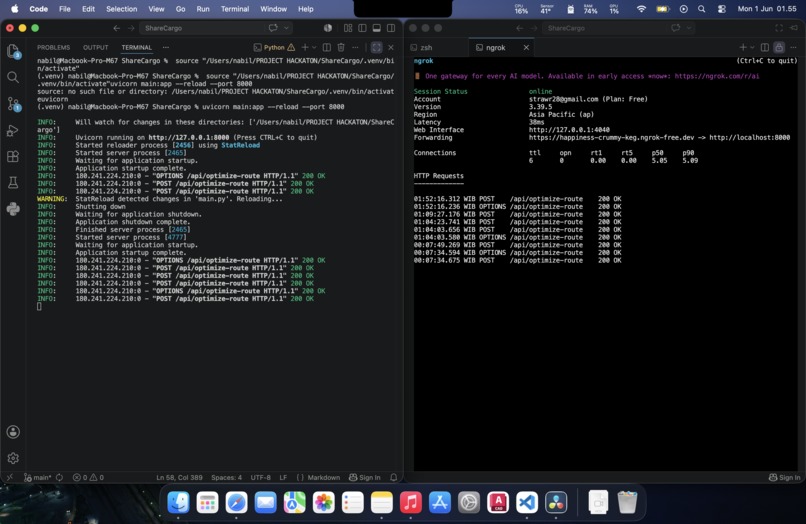Open remote window indicator in status bar
Screen dimensions: 806x524
10,477
